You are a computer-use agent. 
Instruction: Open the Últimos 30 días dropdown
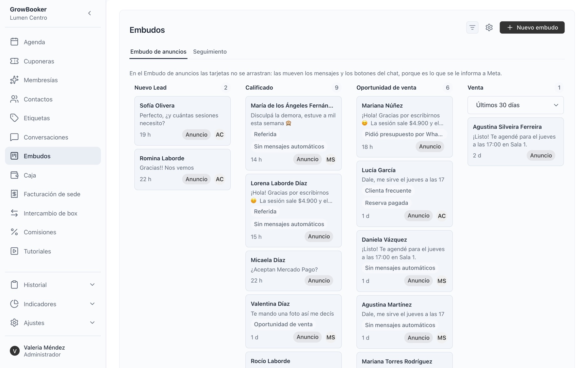515,105
